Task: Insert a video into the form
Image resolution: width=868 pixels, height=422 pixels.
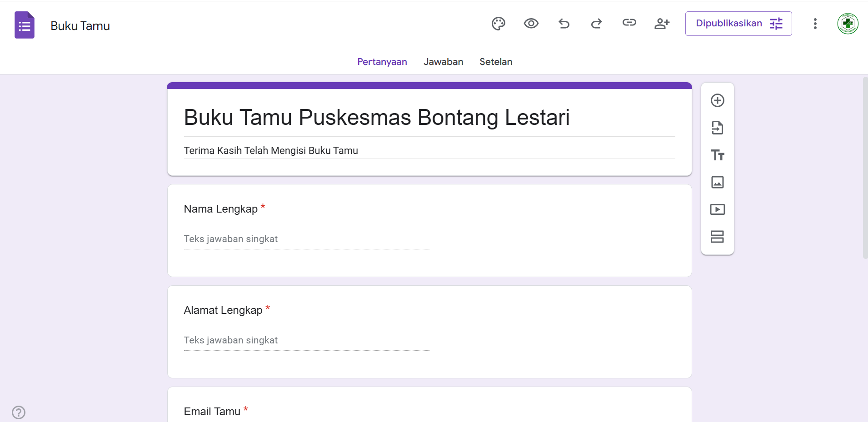Action: pyautogui.click(x=718, y=209)
